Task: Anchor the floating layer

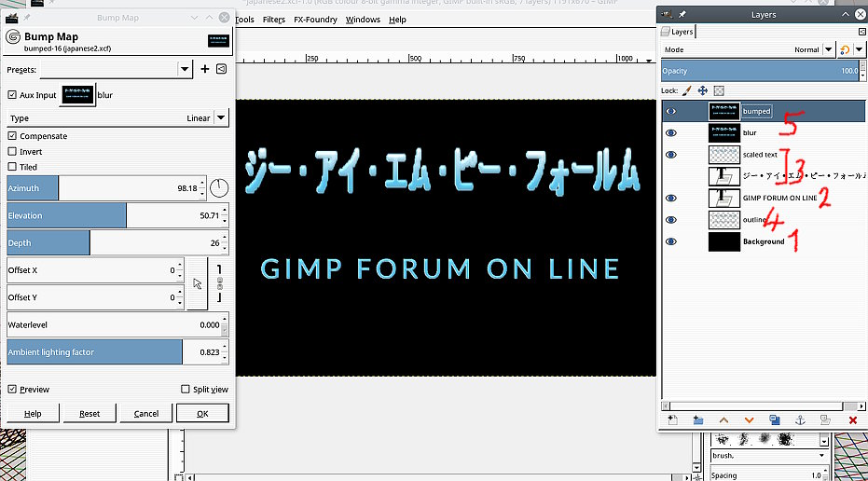Action: click(x=800, y=420)
